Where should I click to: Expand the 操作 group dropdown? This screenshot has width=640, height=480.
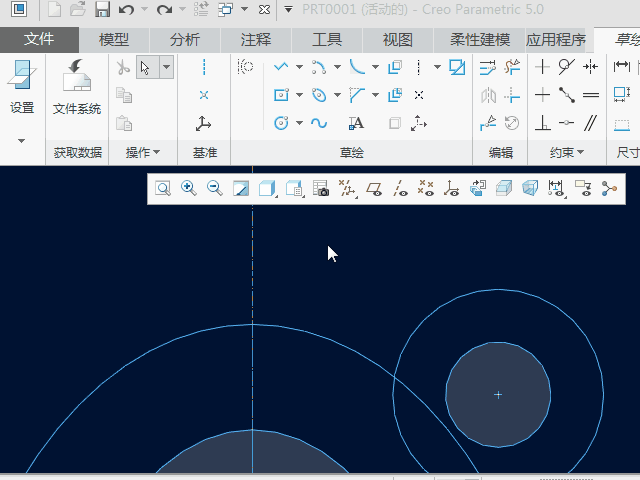point(143,153)
